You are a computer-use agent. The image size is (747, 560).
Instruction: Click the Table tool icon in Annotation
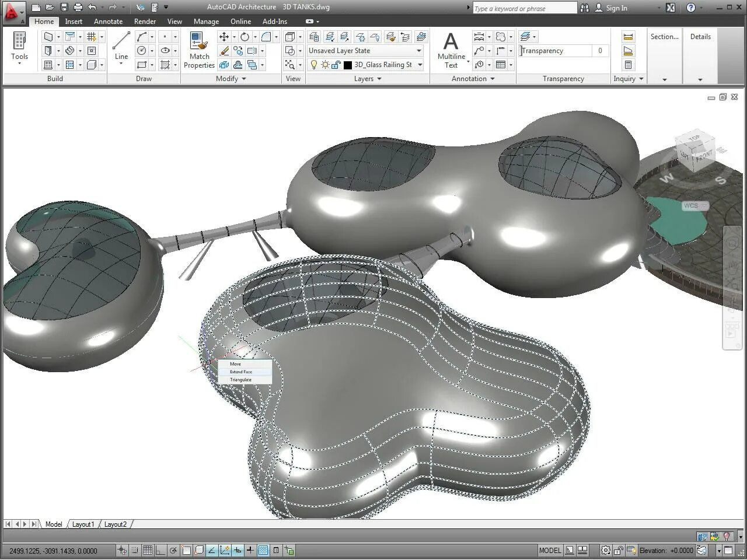[501, 65]
